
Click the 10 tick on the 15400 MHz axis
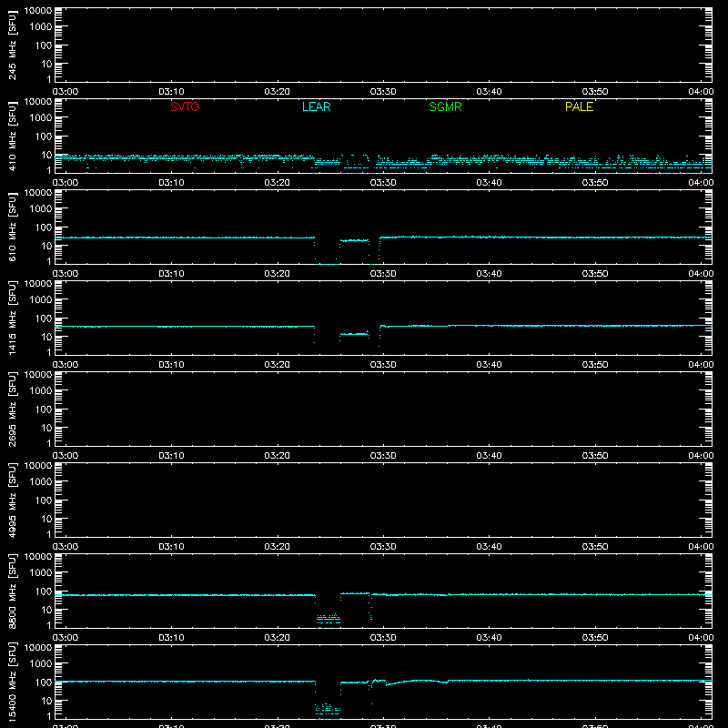coord(46,701)
